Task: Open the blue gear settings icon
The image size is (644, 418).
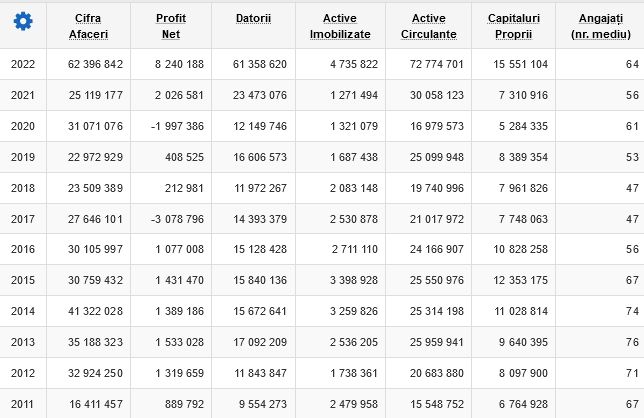Action: point(23,21)
